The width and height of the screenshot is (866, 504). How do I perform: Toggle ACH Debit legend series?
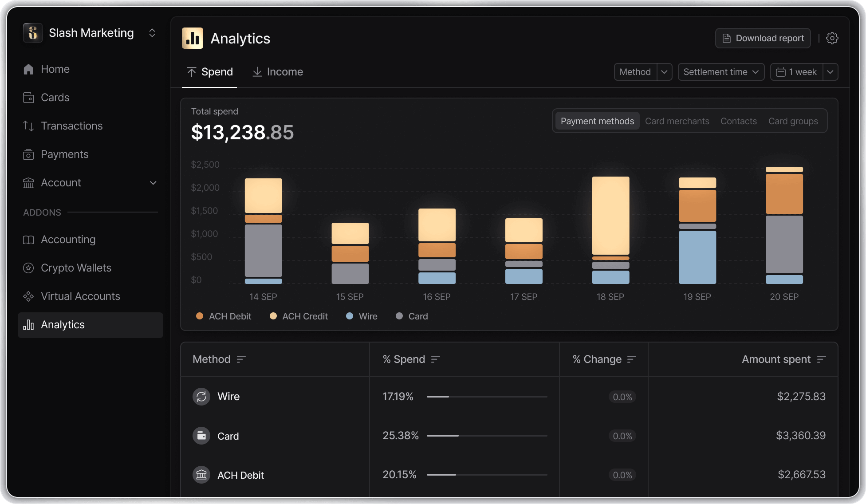[x=224, y=316]
